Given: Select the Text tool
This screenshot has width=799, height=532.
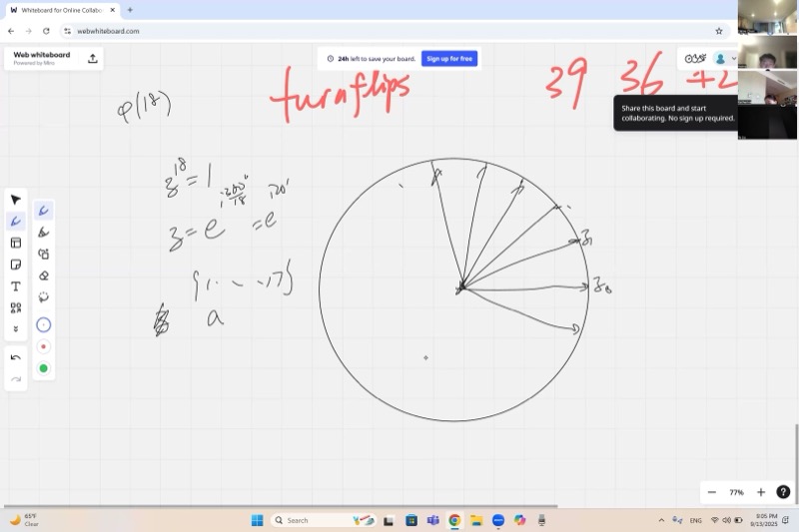Looking at the screenshot, I should click(16, 286).
